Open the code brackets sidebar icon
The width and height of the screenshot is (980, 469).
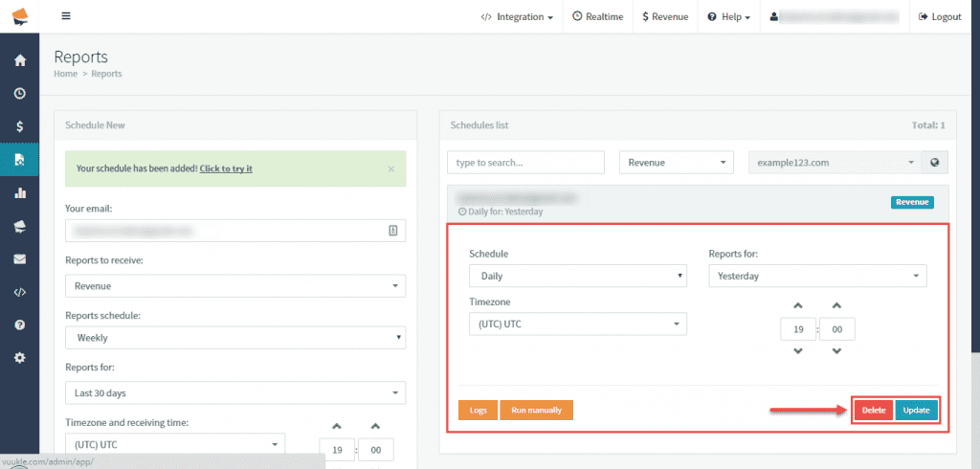tap(19, 292)
